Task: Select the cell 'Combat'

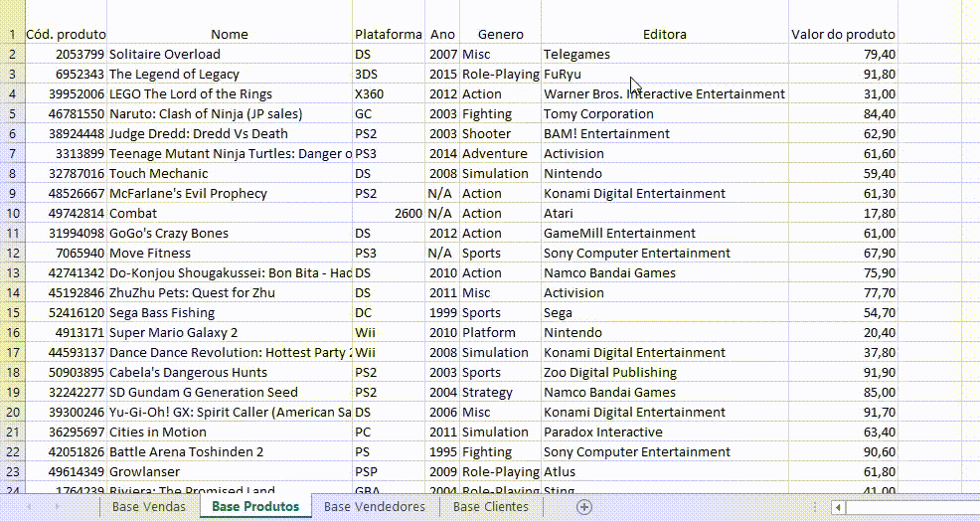Action: (x=230, y=214)
